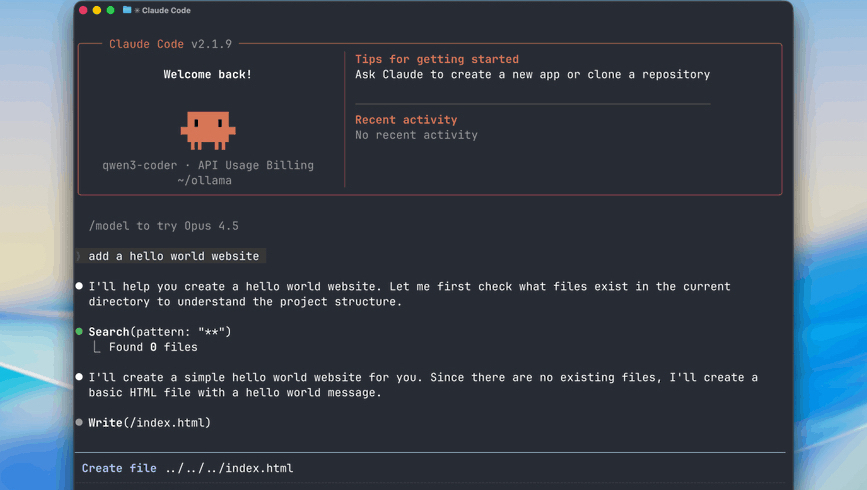The width and height of the screenshot is (867, 490).
Task: Minimize the window with the yellow button
Action: click(97, 10)
